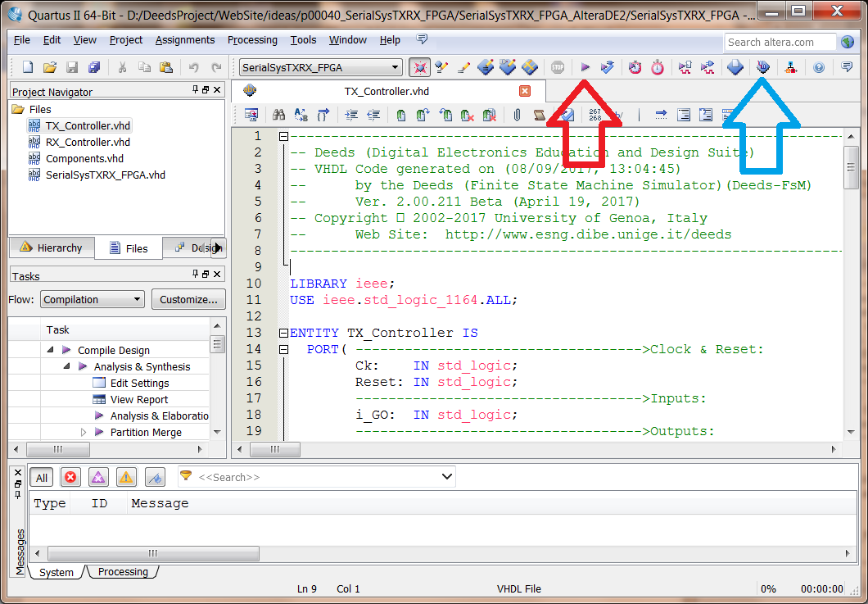The width and height of the screenshot is (868, 604).
Task: Open the File menu
Action: pos(22,40)
